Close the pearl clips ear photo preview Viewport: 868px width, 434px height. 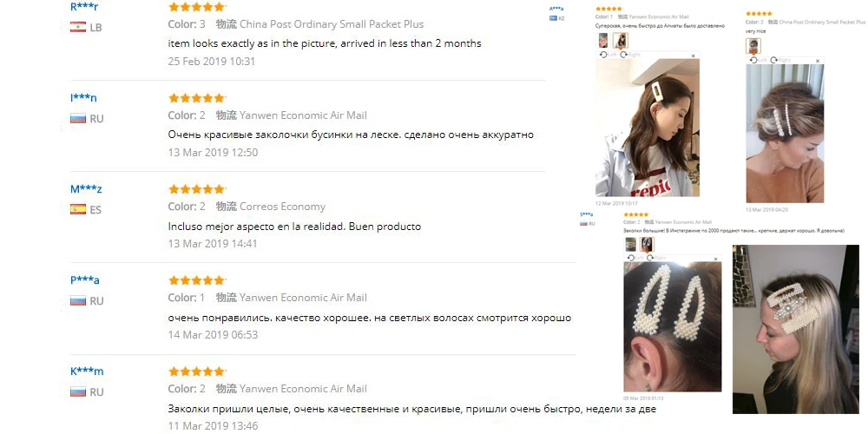point(716,259)
